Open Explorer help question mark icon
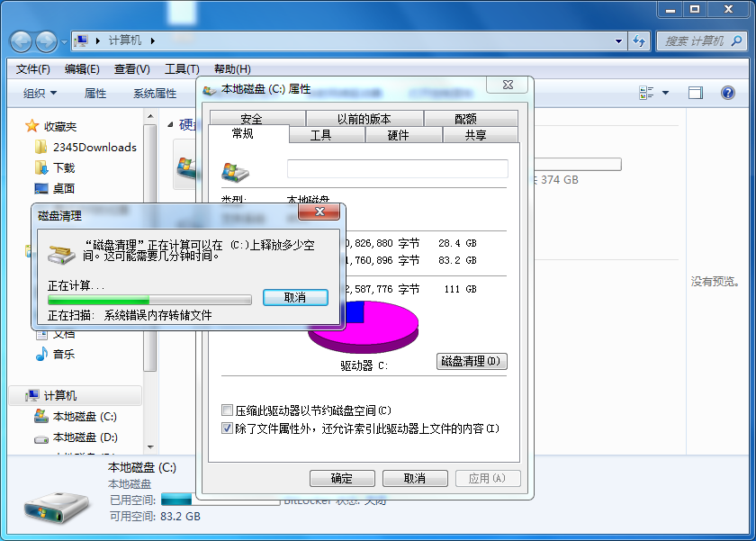Screen dimensions: 756x541 click(x=728, y=93)
